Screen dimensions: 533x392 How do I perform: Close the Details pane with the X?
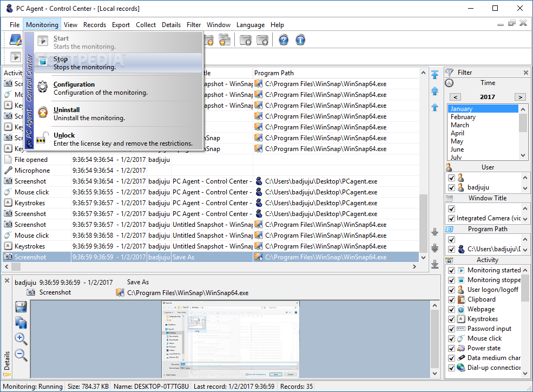pyautogui.click(x=6, y=280)
